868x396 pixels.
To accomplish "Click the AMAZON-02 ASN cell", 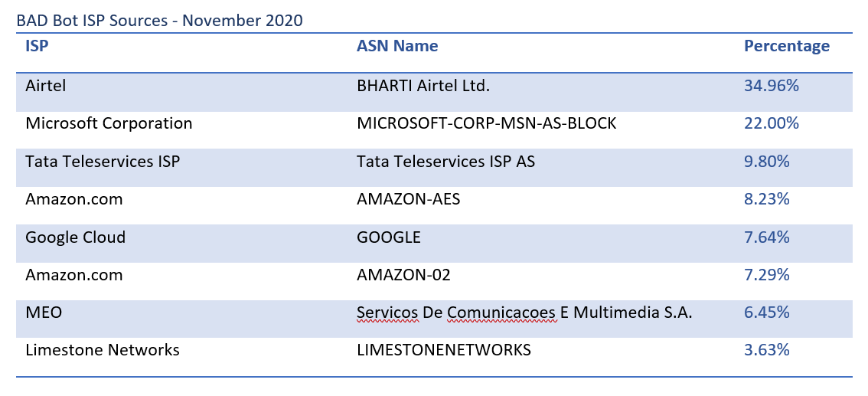I will coord(403,275).
